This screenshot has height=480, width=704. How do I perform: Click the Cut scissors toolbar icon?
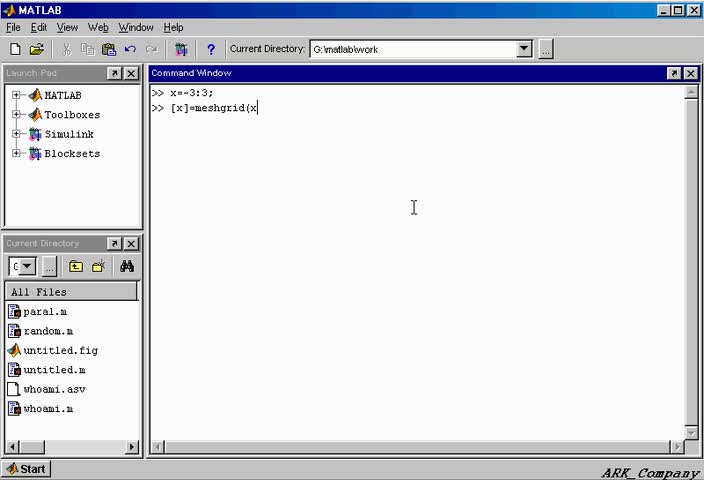click(x=66, y=49)
